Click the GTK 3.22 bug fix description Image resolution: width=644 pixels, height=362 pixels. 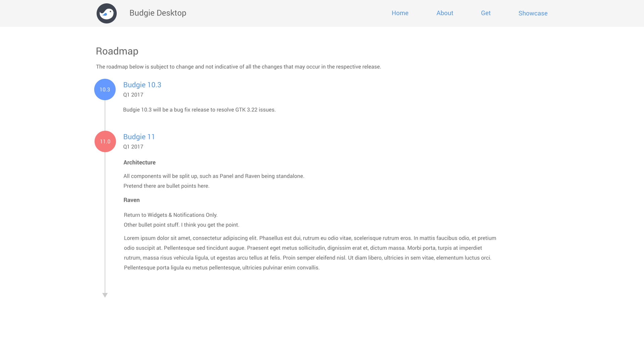[x=199, y=110]
